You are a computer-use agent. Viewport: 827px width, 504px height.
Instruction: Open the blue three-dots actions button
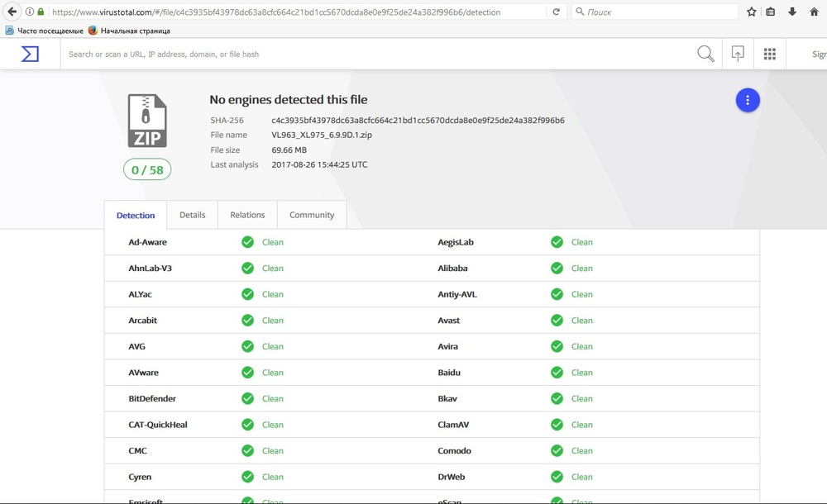(748, 100)
